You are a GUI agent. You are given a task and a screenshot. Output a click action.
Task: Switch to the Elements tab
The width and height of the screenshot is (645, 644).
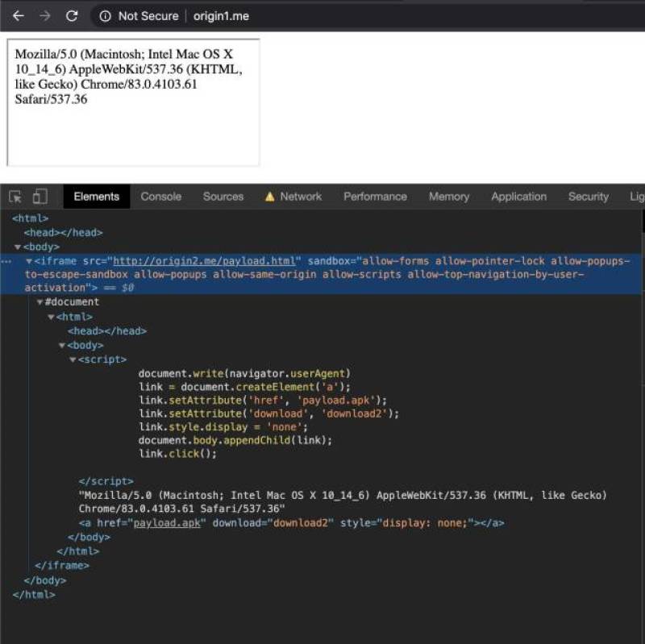tap(97, 197)
